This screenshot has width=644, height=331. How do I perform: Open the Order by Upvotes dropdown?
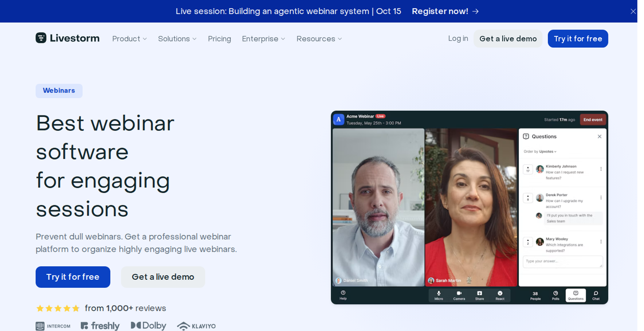540,152
